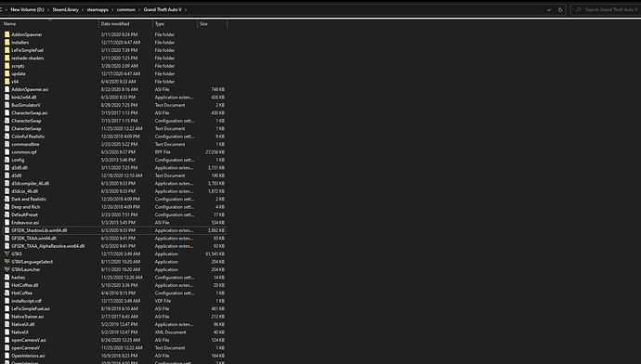Click the HotCoffee.dll file icon
Viewport: 641px width, 364px height.
[7, 285]
